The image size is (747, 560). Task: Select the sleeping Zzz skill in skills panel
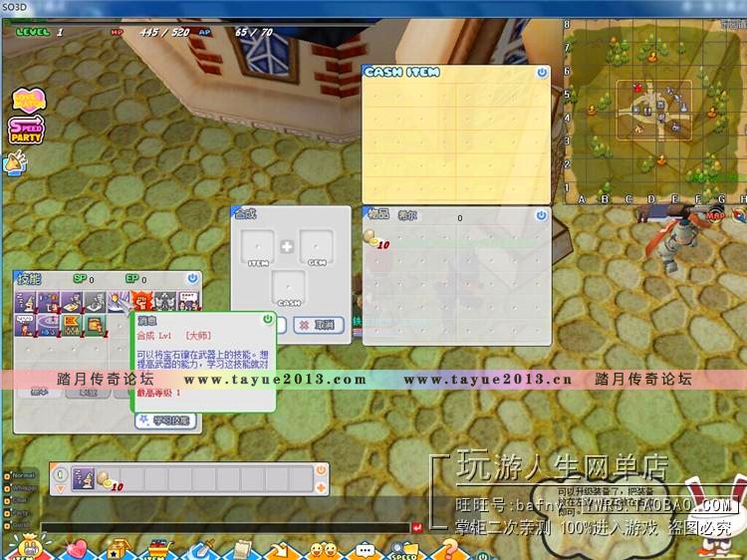[x=26, y=302]
